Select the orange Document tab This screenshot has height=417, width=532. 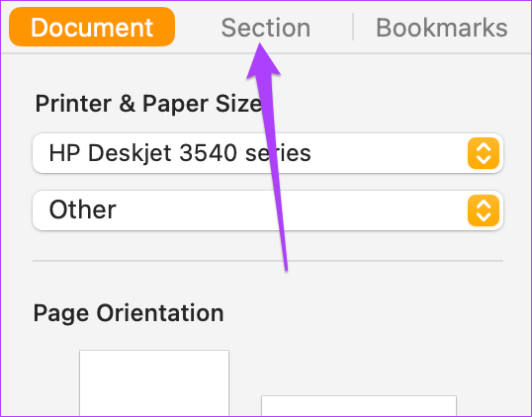coord(92,27)
